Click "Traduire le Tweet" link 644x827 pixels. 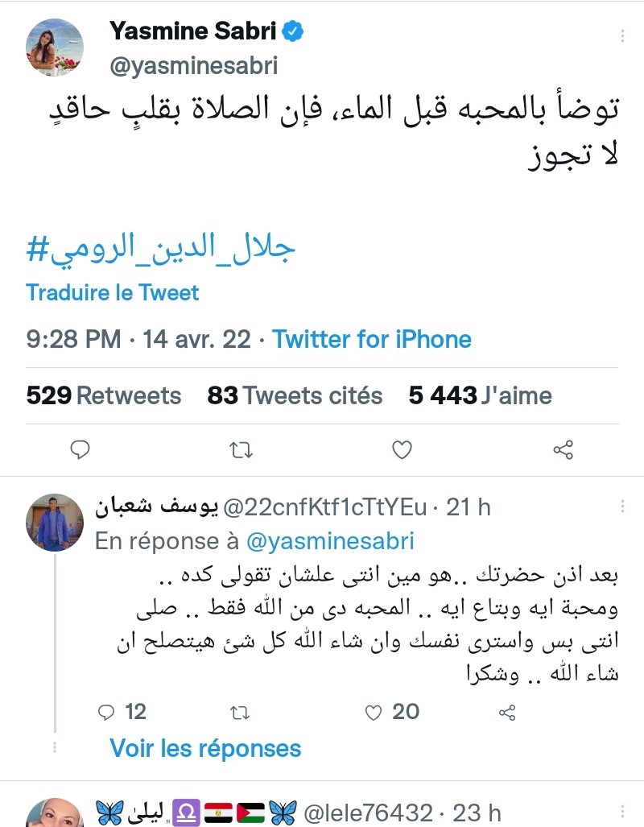coord(113,292)
